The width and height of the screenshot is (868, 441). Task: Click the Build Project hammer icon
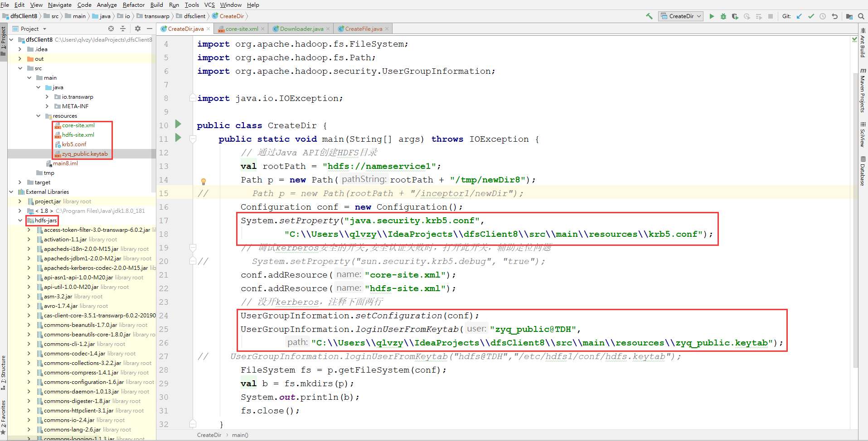[649, 16]
